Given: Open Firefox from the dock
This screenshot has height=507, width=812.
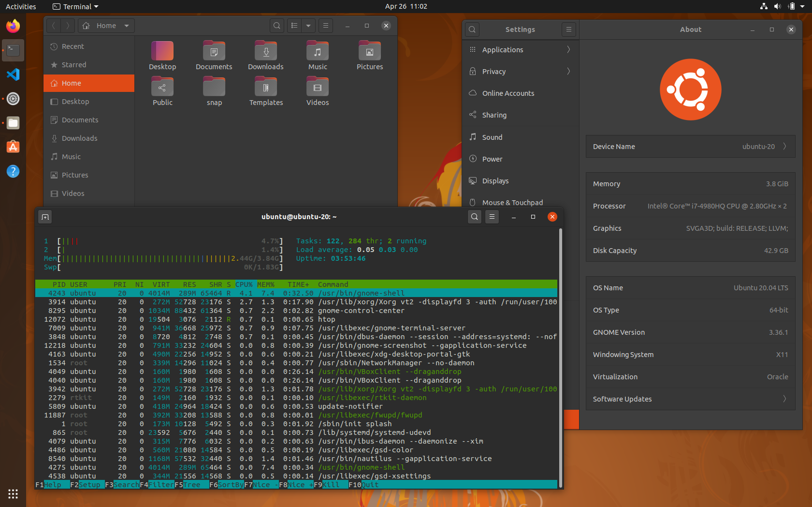Looking at the screenshot, I should [x=13, y=26].
